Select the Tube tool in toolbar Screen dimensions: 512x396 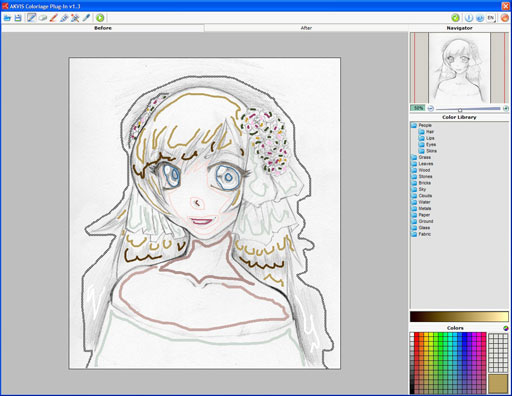[64, 18]
